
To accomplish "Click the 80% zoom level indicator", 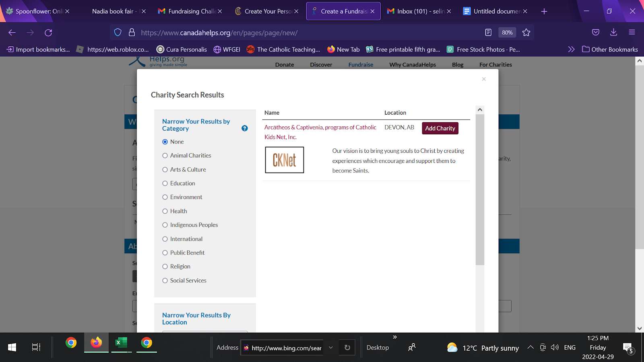I will click(507, 33).
